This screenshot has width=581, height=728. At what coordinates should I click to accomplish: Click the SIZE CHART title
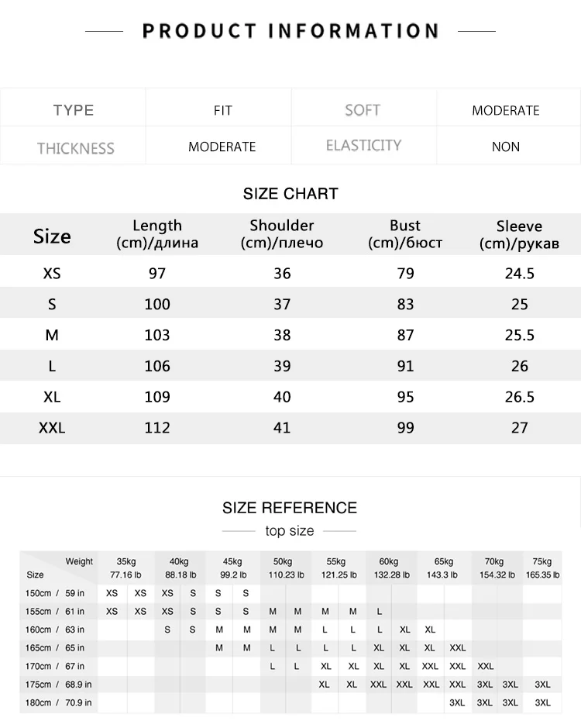(x=290, y=194)
